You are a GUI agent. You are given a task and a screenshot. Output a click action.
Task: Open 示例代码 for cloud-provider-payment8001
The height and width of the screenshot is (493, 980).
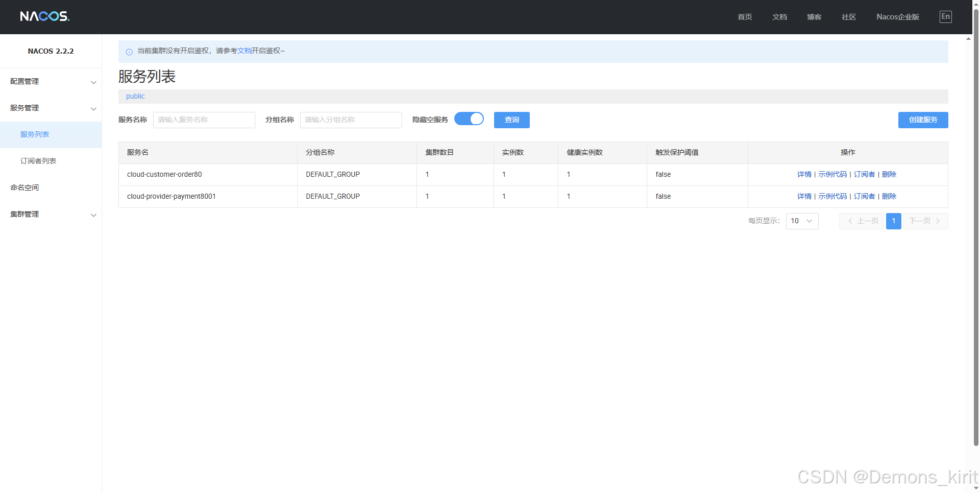832,197
